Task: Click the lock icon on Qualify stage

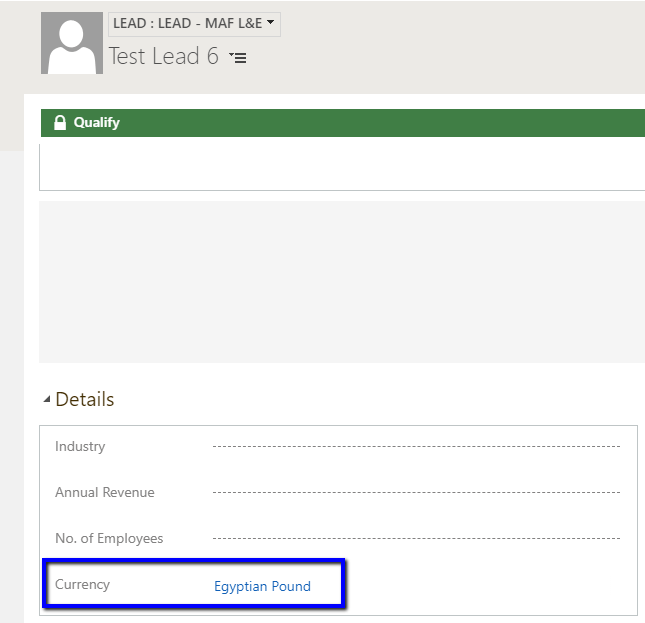Action: (60, 123)
